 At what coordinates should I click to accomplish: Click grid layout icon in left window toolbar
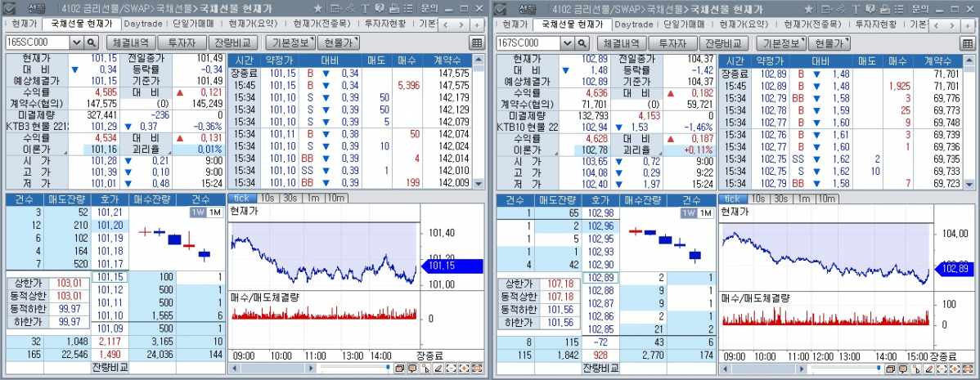[477, 43]
